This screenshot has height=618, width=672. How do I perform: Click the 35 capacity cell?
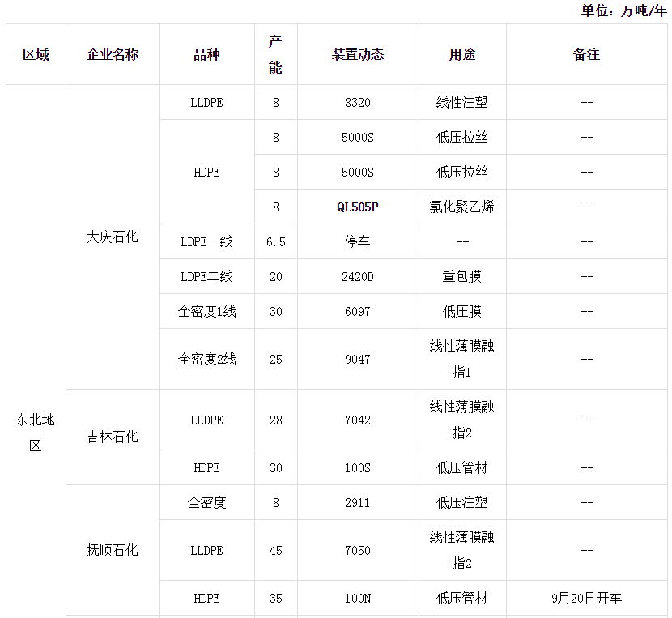(275, 598)
